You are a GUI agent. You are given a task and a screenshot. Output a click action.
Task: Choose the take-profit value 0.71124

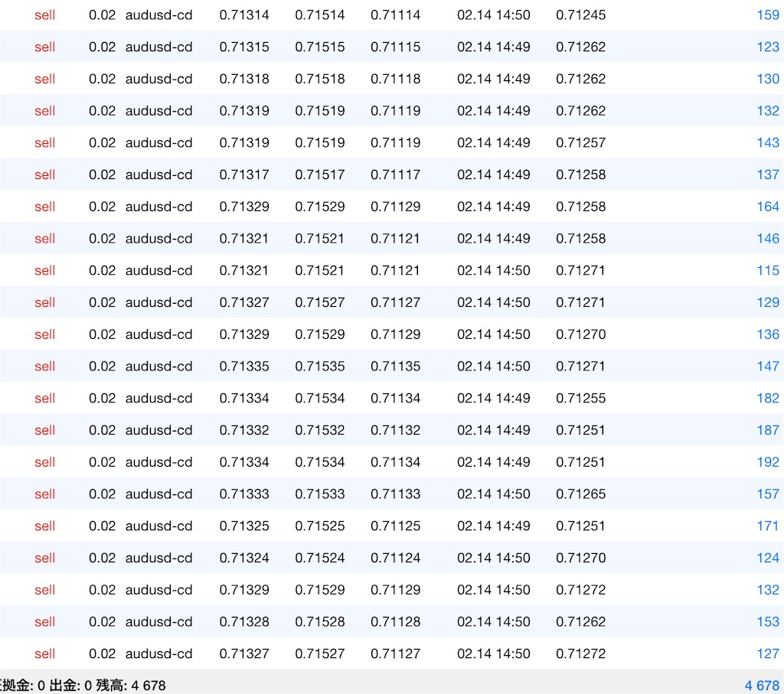tap(396, 559)
